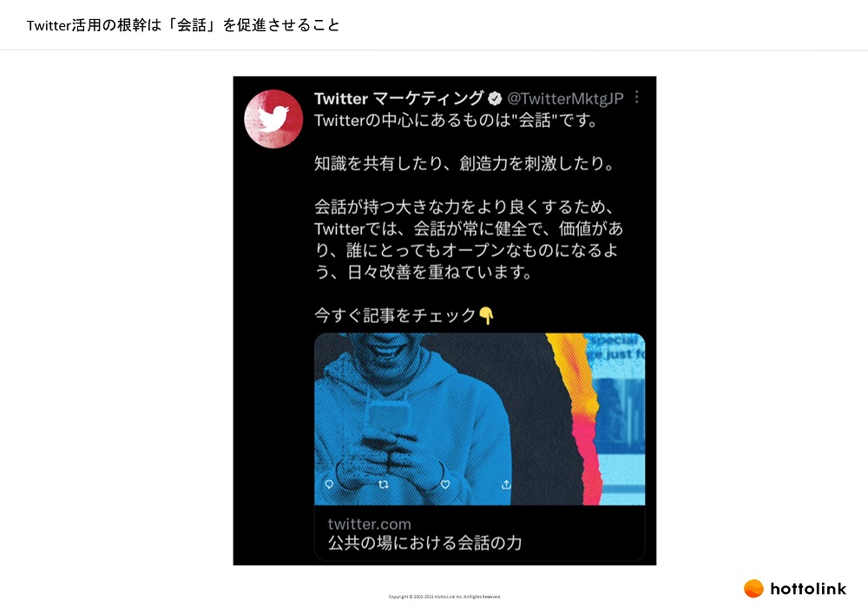
Task: Click the tweet line Twitterの中心にあるものは"会話"です
Action: 457,120
